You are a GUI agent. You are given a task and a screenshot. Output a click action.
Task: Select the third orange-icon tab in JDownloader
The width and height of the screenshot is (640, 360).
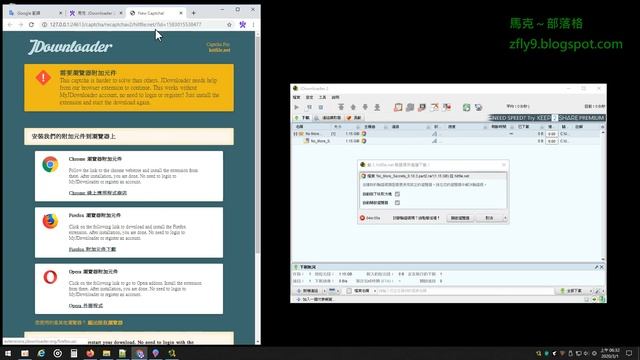click(354, 118)
